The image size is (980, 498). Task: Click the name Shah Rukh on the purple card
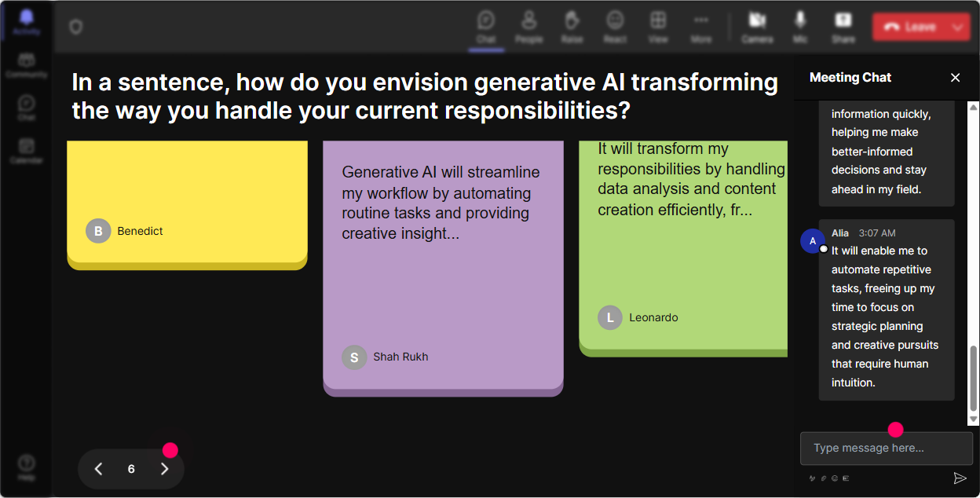400,357
